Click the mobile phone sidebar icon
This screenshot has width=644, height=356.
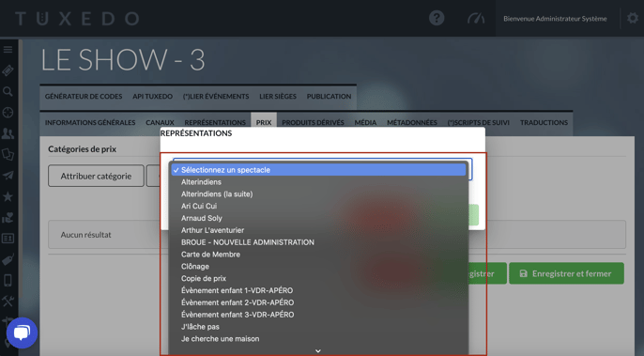(x=8, y=280)
